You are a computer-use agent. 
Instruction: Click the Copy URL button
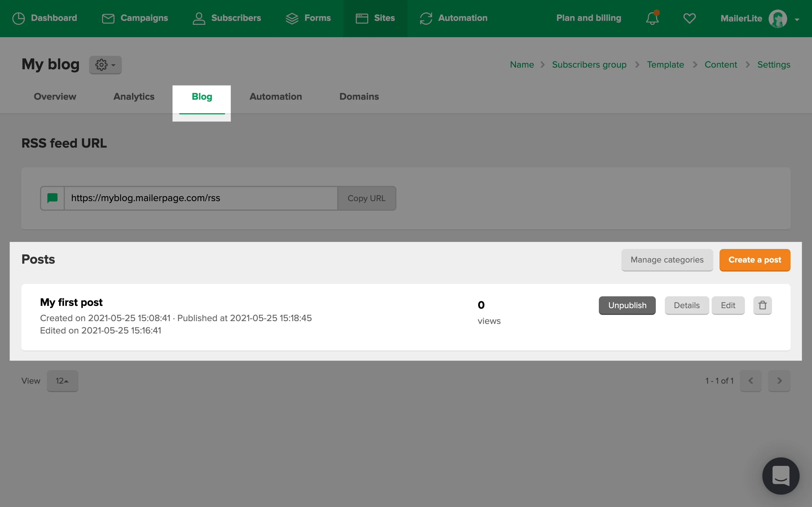[x=367, y=198]
